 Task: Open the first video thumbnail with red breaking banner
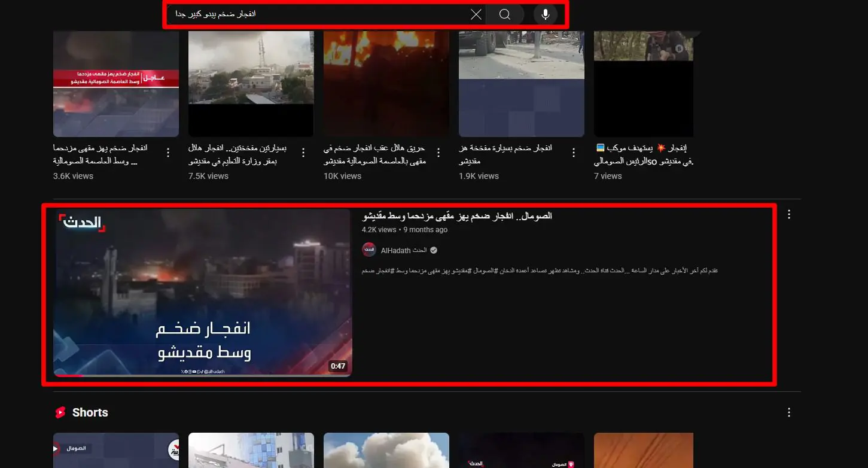pyautogui.click(x=116, y=84)
